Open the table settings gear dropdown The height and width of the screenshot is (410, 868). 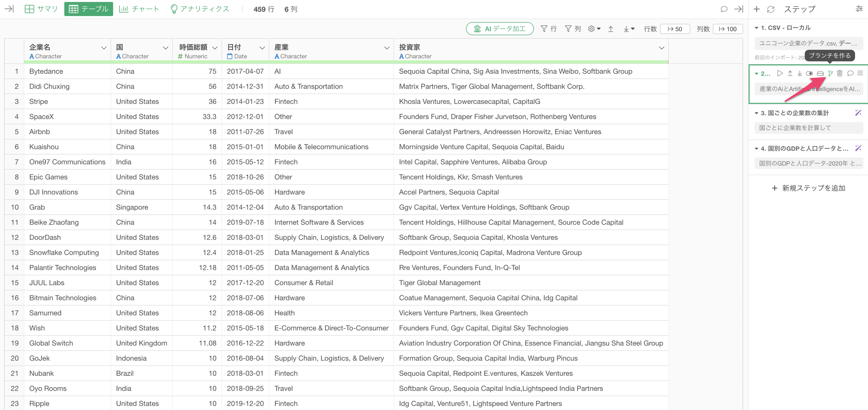pos(594,29)
